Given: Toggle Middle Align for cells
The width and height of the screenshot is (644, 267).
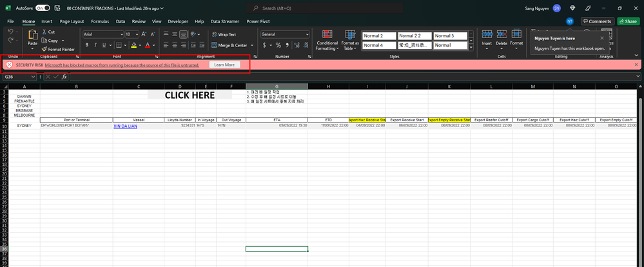Looking at the screenshot, I should click(175, 35).
